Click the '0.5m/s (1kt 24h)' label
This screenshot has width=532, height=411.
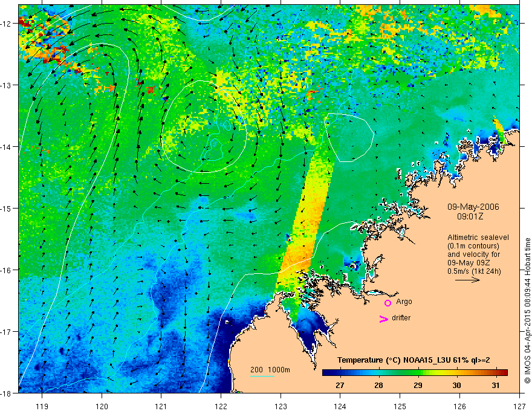[x=474, y=271]
